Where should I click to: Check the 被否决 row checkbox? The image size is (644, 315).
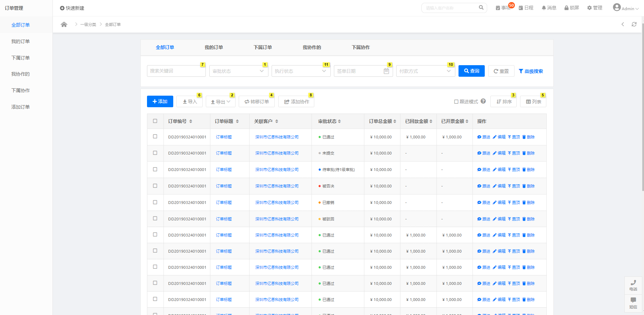(x=155, y=186)
